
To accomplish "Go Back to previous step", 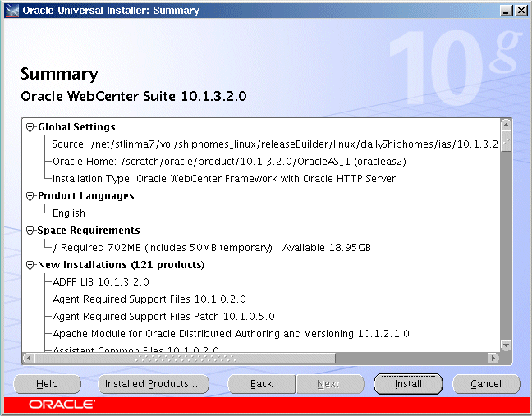I will tap(261, 384).
